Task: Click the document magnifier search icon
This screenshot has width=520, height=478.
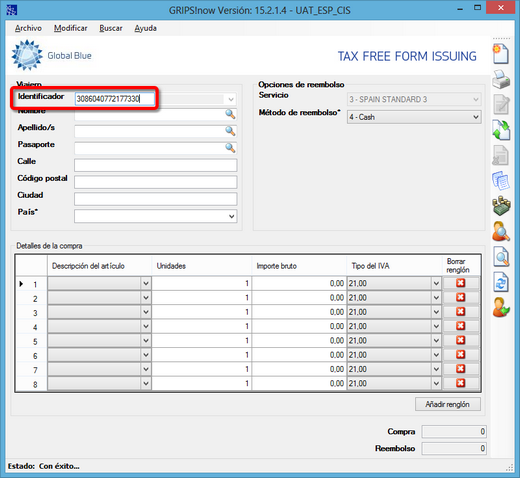Action: point(501,257)
